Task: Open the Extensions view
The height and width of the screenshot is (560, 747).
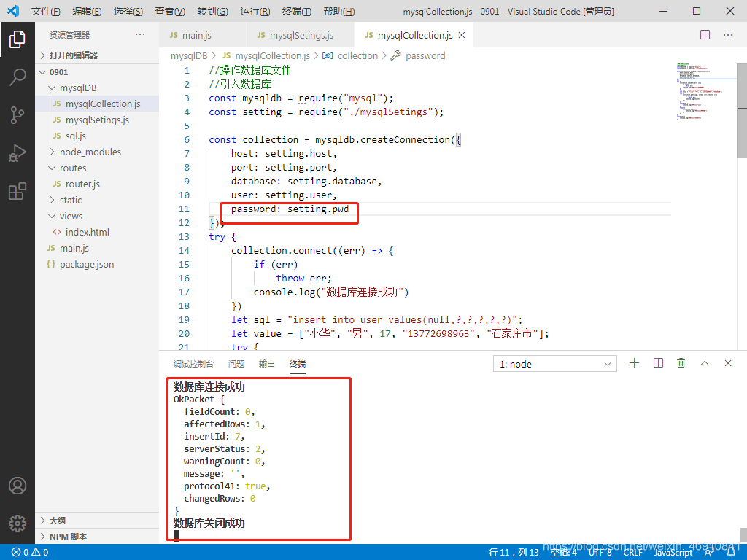Action: tap(18, 192)
